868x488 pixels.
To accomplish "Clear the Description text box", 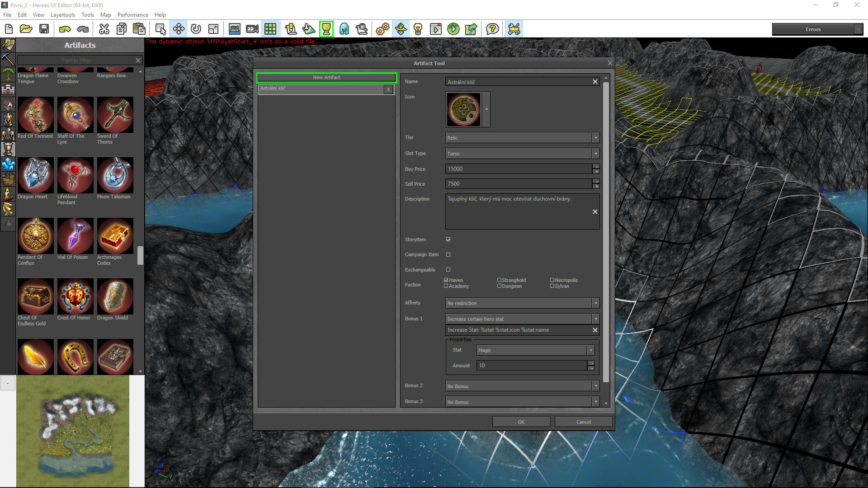I will tap(595, 212).
